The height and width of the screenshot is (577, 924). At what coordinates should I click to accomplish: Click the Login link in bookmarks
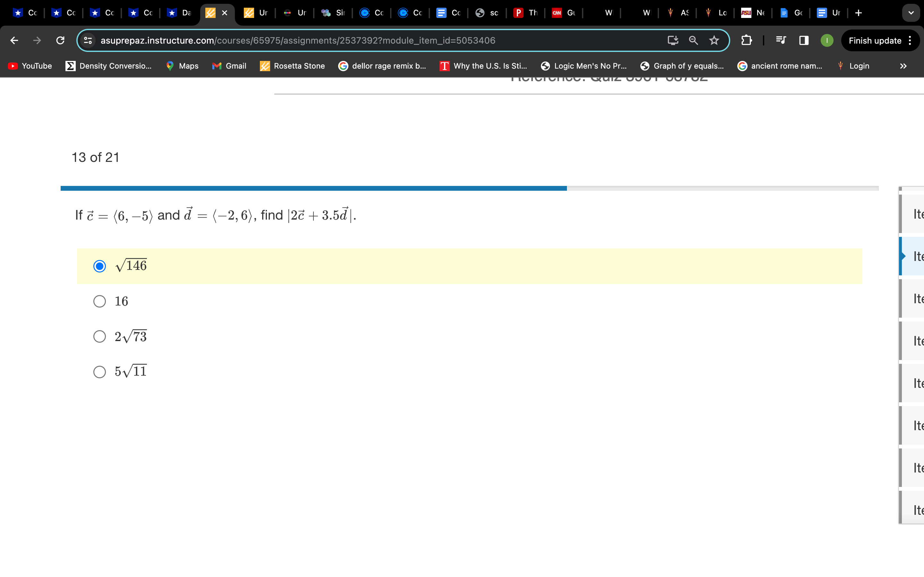coord(860,66)
